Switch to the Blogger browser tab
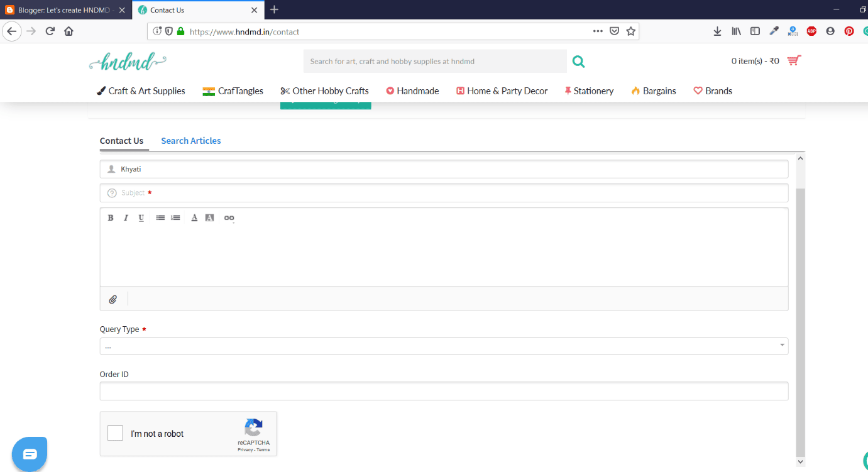Screen dimensions: 868x472 [65, 10]
